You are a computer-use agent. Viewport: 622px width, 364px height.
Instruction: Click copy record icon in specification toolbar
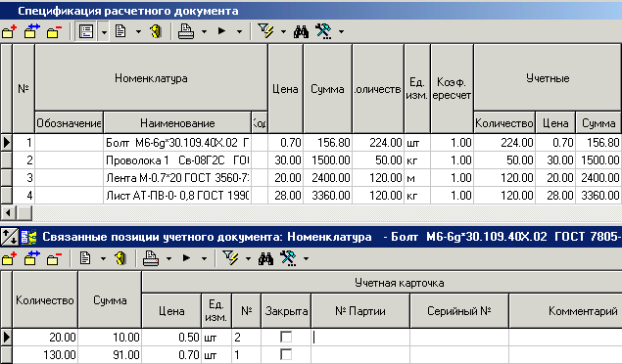[x=31, y=31]
